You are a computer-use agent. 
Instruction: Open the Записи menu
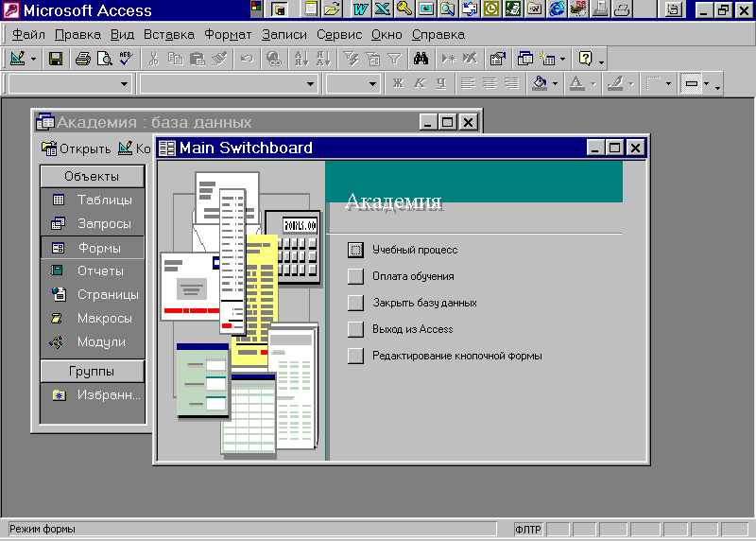[x=284, y=35]
